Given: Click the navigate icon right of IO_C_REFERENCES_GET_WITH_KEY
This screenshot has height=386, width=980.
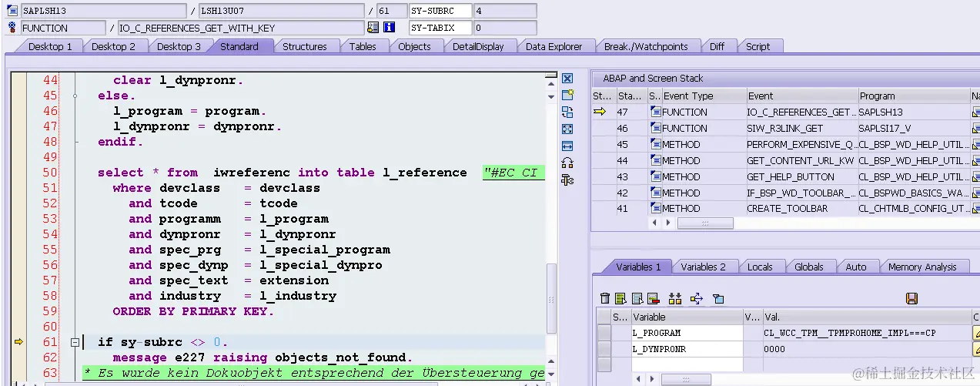Looking at the screenshot, I should pos(373,28).
